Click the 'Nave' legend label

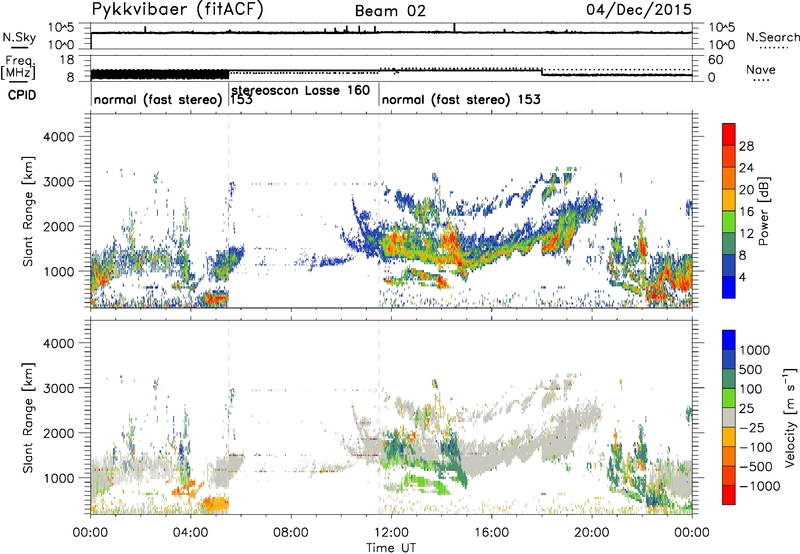[x=760, y=70]
